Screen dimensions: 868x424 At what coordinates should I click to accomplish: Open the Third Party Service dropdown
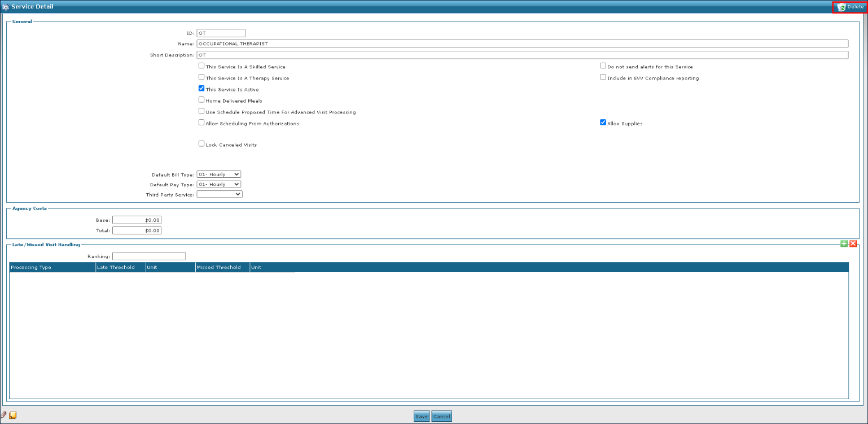(x=220, y=194)
